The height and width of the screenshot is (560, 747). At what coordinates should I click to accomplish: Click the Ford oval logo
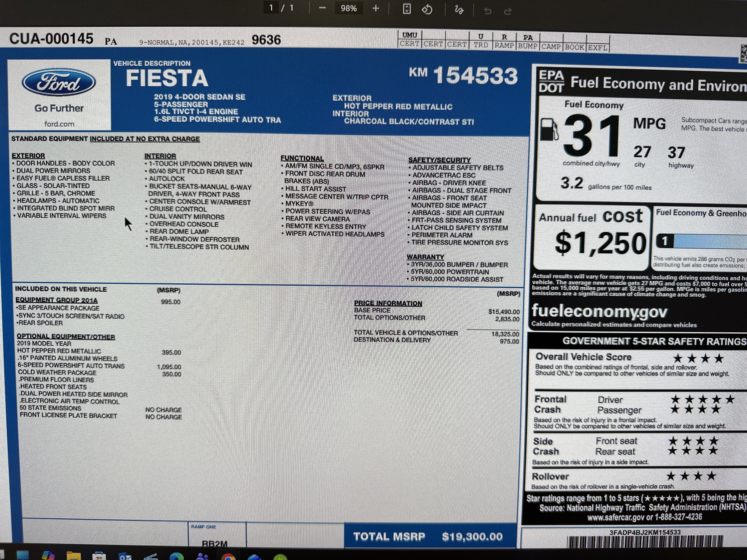59,82
